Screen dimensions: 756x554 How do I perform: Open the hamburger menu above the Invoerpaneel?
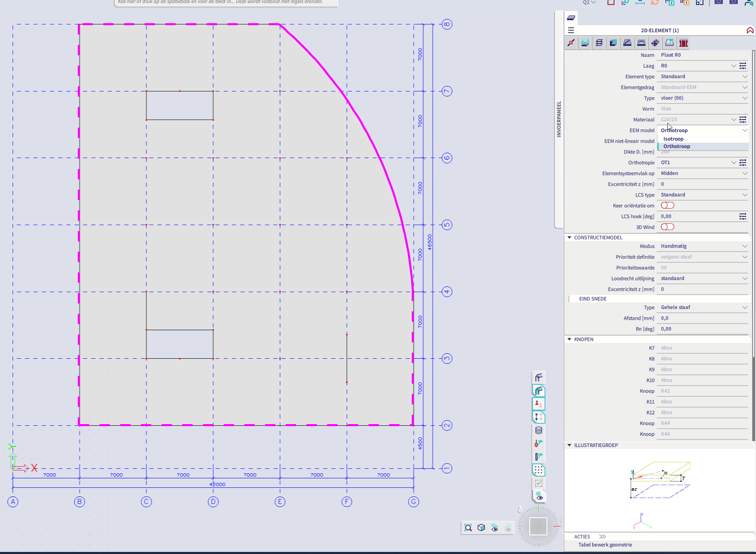(571, 30)
